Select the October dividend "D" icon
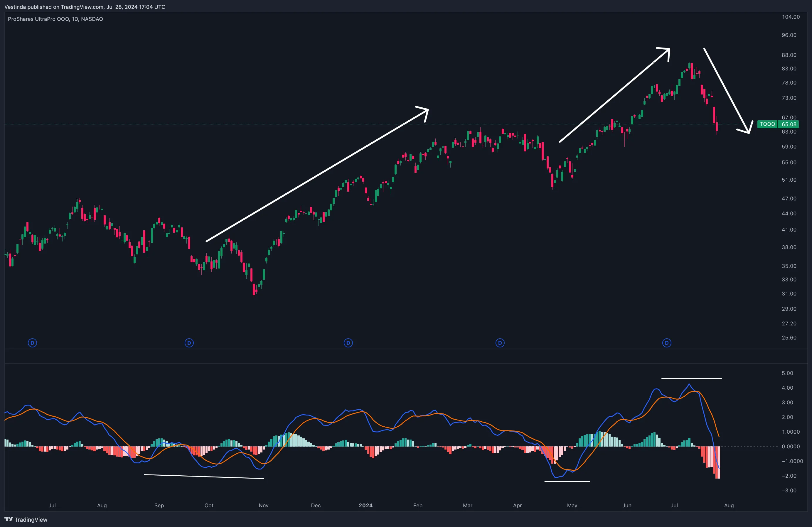 click(189, 343)
